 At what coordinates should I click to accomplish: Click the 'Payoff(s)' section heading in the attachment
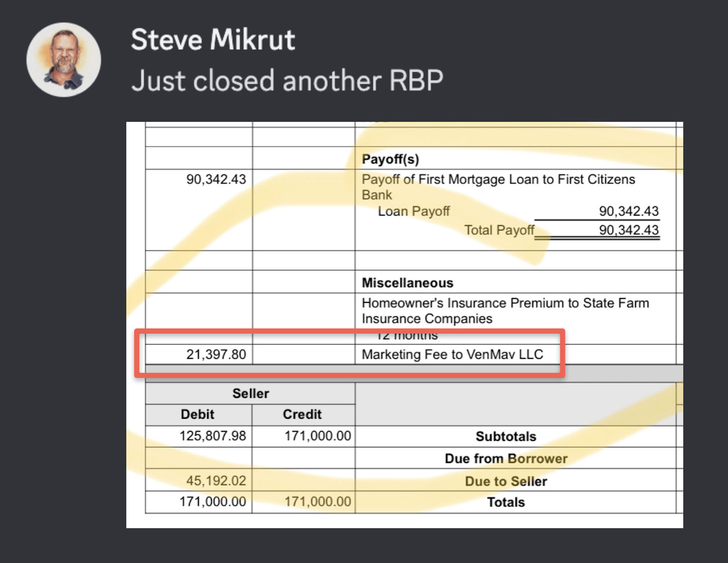[390, 159]
